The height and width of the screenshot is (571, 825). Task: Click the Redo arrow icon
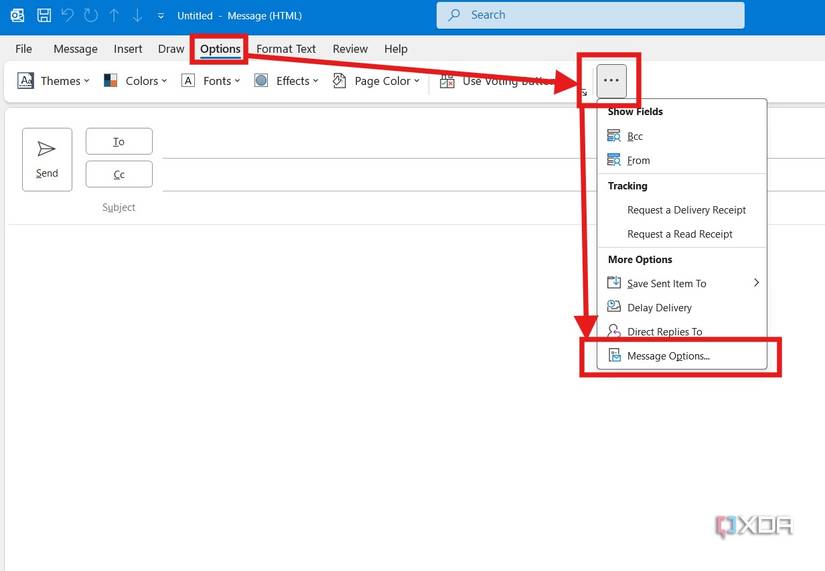(90, 15)
